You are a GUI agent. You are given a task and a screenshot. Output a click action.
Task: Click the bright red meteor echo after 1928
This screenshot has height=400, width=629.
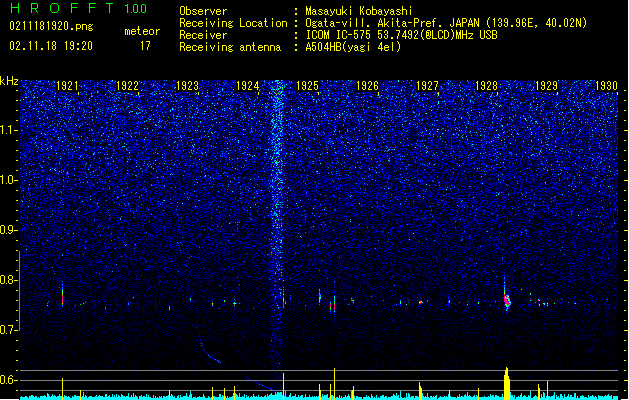coord(507,300)
